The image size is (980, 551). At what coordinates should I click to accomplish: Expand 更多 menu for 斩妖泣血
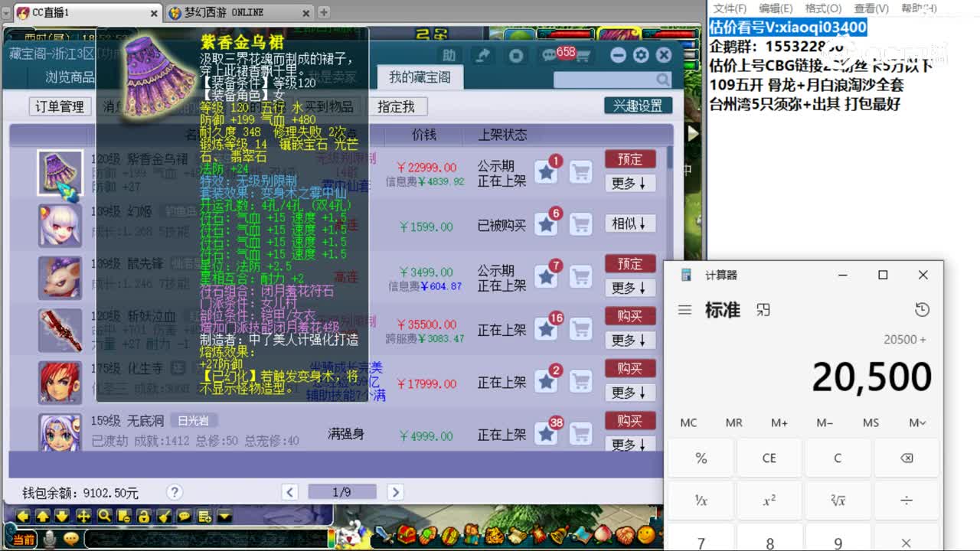coord(629,340)
